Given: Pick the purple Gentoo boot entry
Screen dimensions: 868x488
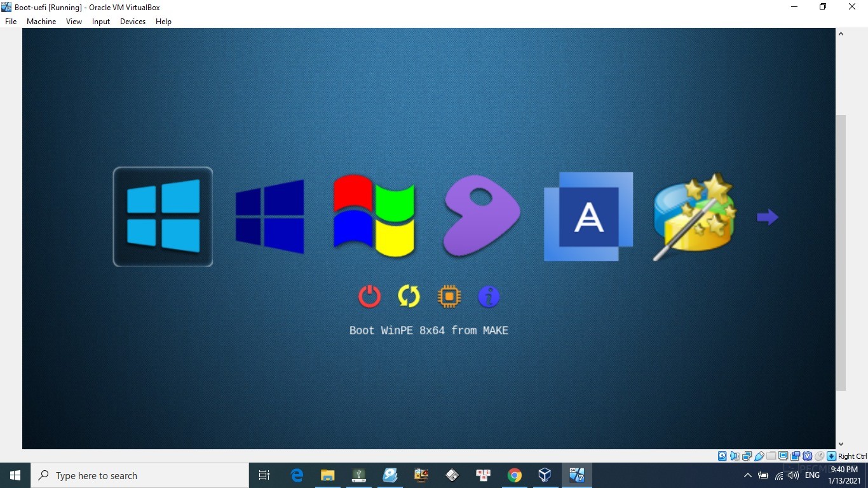Looking at the screenshot, I should pos(482,217).
